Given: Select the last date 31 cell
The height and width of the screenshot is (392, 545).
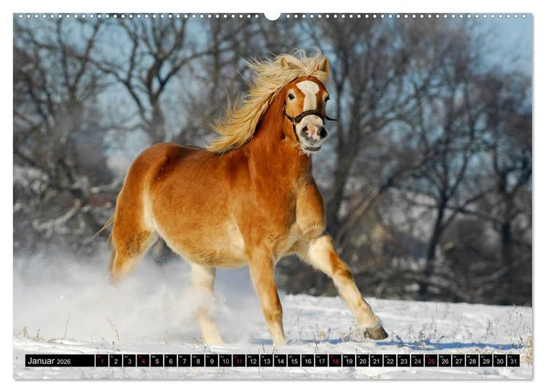Looking at the screenshot, I should coord(513,361).
